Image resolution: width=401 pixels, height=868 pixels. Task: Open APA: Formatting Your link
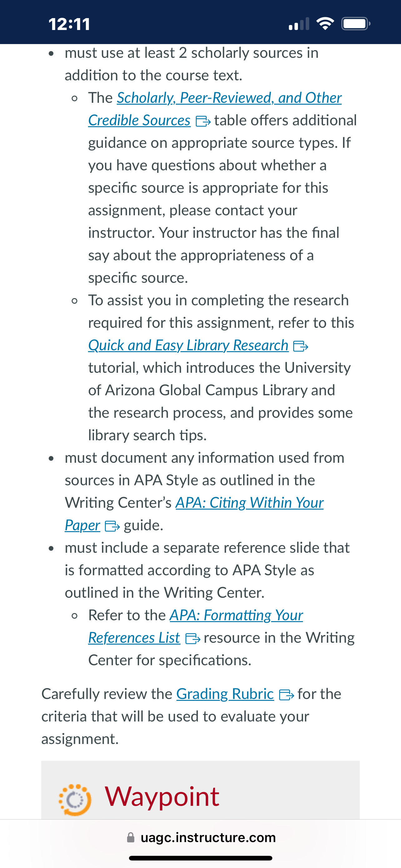click(x=236, y=615)
